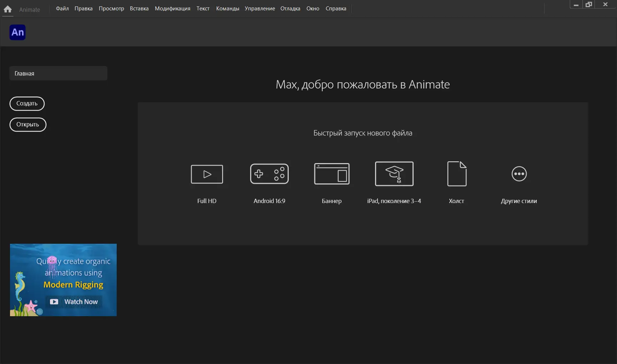Screen dimensions: 617x364
Task: Open the Справка menu
Action: (x=336, y=9)
